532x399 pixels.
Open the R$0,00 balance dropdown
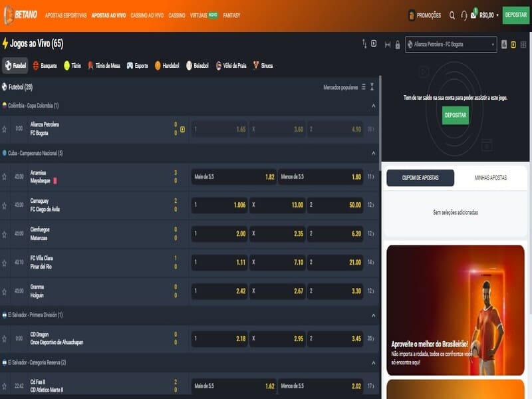(x=489, y=15)
